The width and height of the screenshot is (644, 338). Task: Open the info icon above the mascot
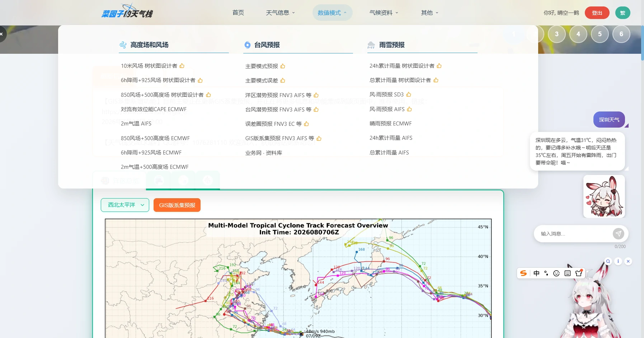[x=618, y=261]
